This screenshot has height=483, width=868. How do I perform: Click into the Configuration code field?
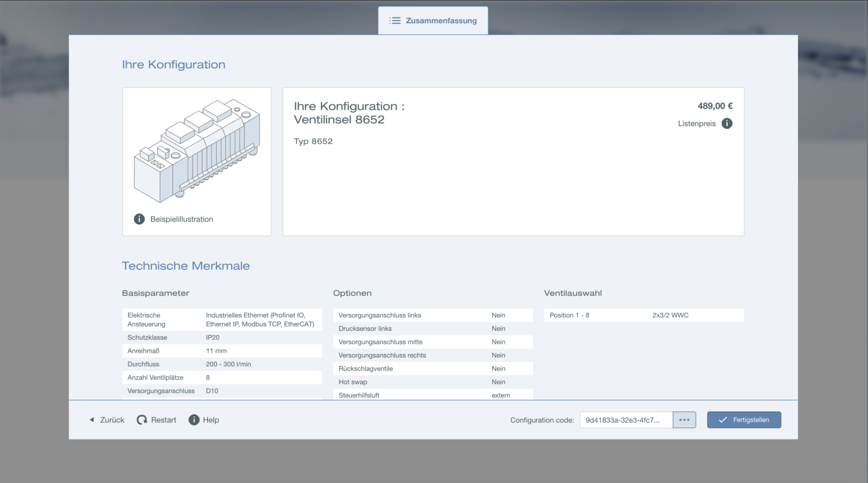[x=626, y=420]
